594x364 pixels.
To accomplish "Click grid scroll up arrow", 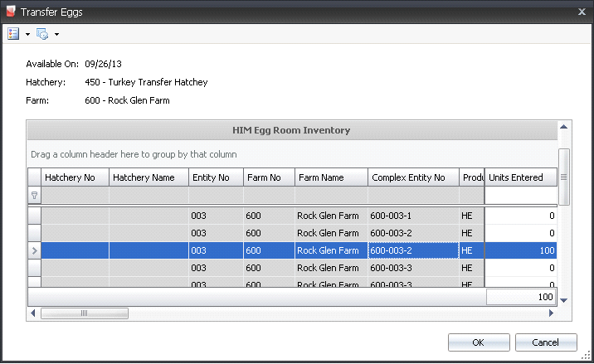I will [x=564, y=126].
